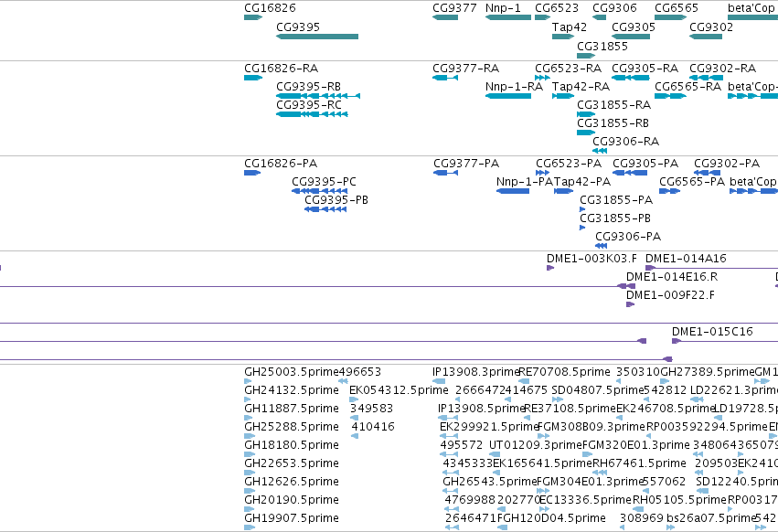Click the Tap42-PA protein label
The width and height of the screenshot is (778, 532).
tap(582, 182)
